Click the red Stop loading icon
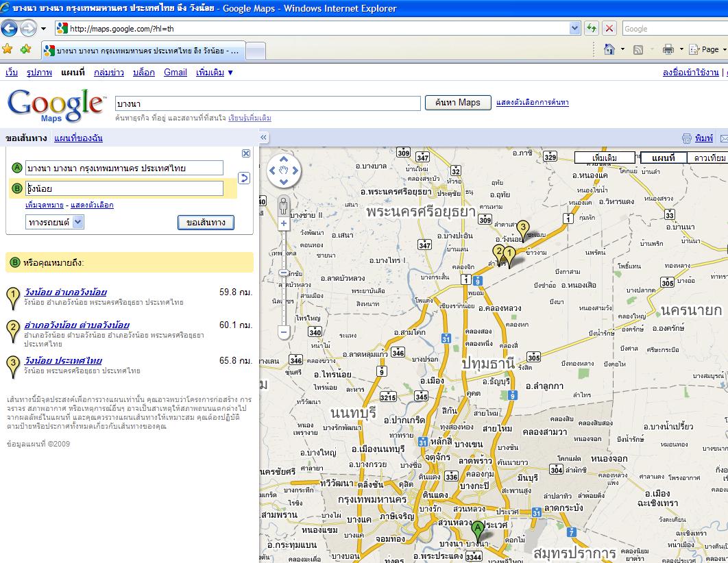 tap(609, 28)
